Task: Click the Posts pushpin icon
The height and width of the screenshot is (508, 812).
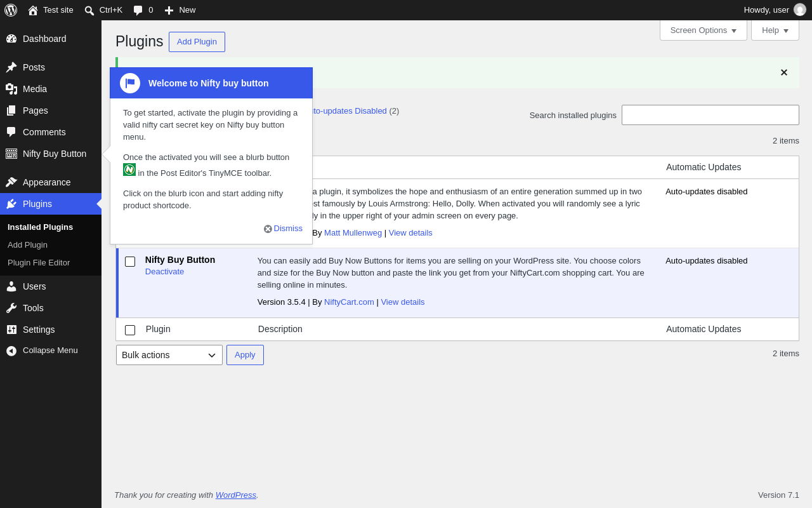Action: [x=11, y=67]
